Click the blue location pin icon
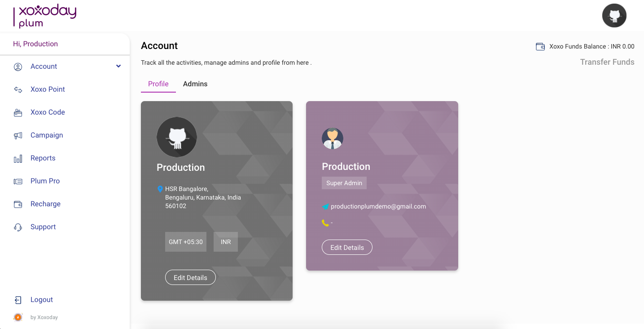The width and height of the screenshot is (644, 329). tap(160, 189)
